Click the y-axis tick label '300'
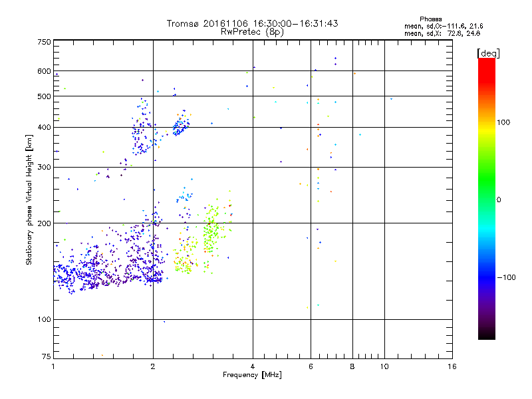The width and height of the screenshot is (532, 399). (44, 168)
